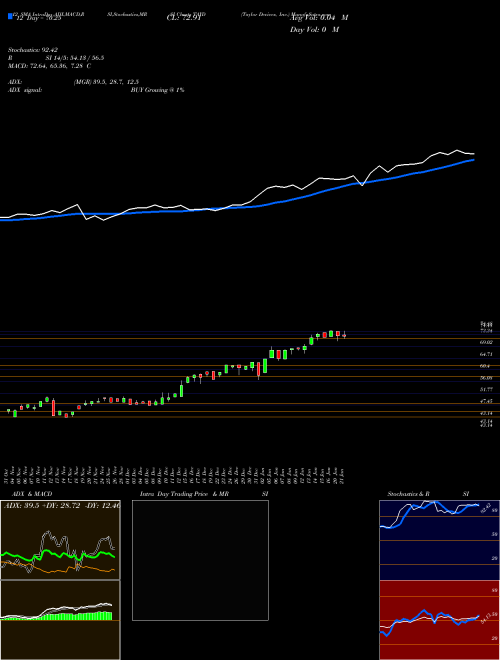Click the 64.71 price axis label
The width and height of the screenshot is (500, 660).
pyautogui.click(x=487, y=354)
